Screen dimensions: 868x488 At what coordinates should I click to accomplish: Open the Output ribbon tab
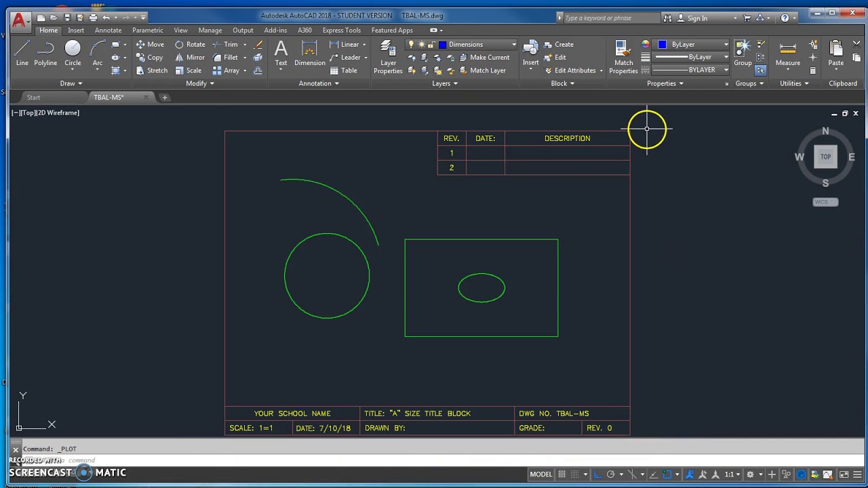tap(243, 30)
